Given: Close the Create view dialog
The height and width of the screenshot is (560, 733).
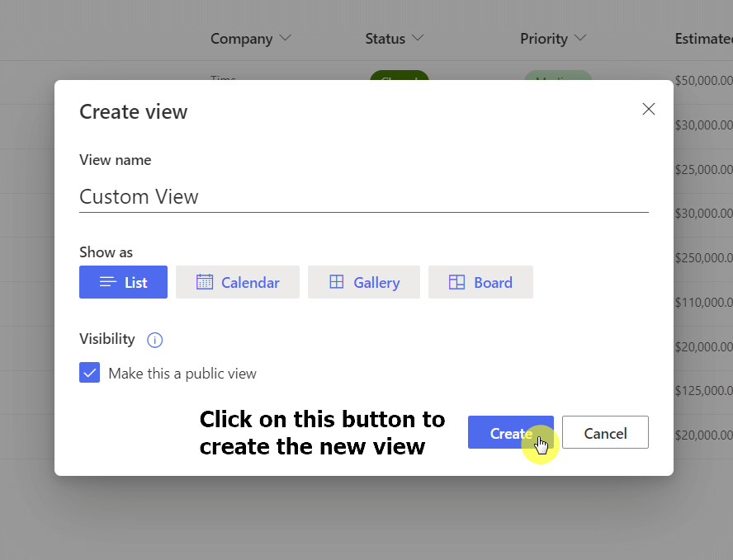Looking at the screenshot, I should pyautogui.click(x=648, y=110).
